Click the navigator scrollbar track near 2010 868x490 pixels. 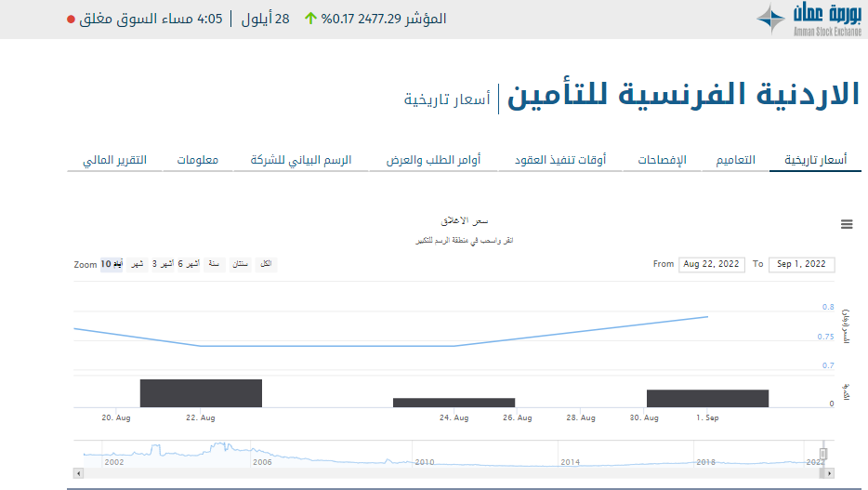(425, 473)
